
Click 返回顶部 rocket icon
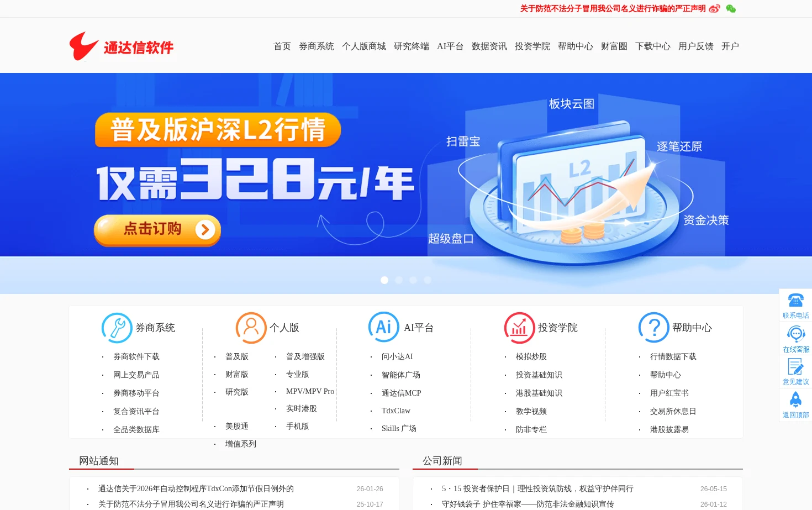pos(795,399)
